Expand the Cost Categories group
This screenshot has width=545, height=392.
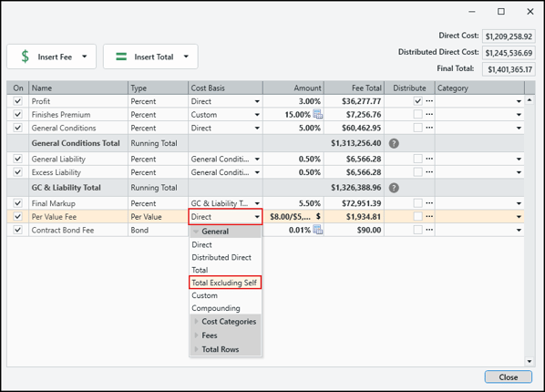click(196, 322)
